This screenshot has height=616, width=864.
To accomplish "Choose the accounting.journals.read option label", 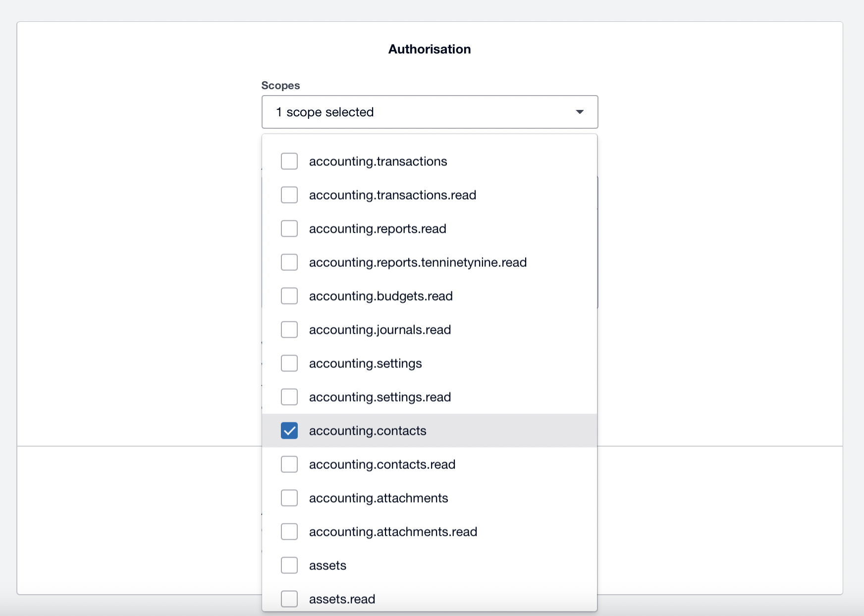I will (379, 330).
